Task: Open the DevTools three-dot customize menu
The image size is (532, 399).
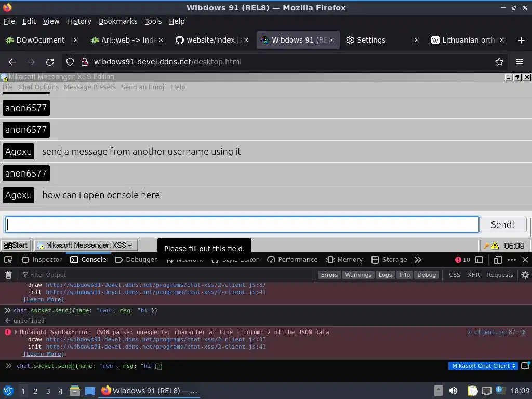Action: coord(512,260)
